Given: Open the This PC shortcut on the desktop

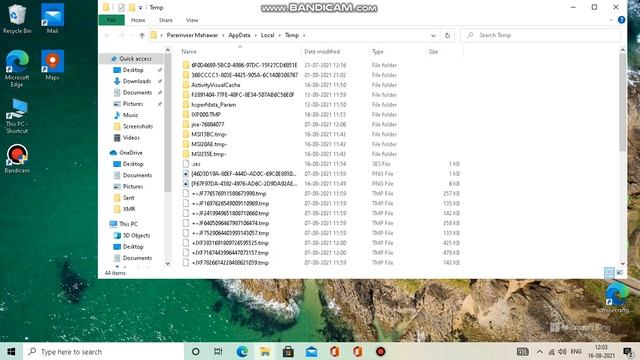Looking at the screenshot, I should 17,116.
